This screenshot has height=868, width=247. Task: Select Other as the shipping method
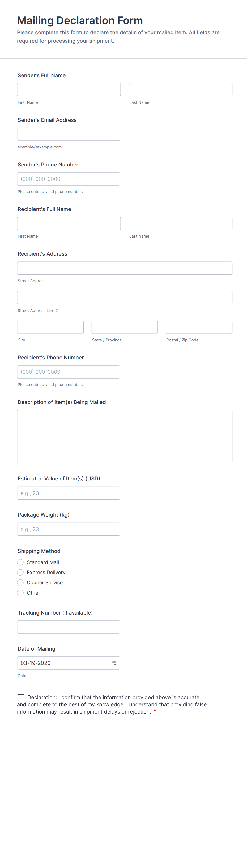coord(20,593)
